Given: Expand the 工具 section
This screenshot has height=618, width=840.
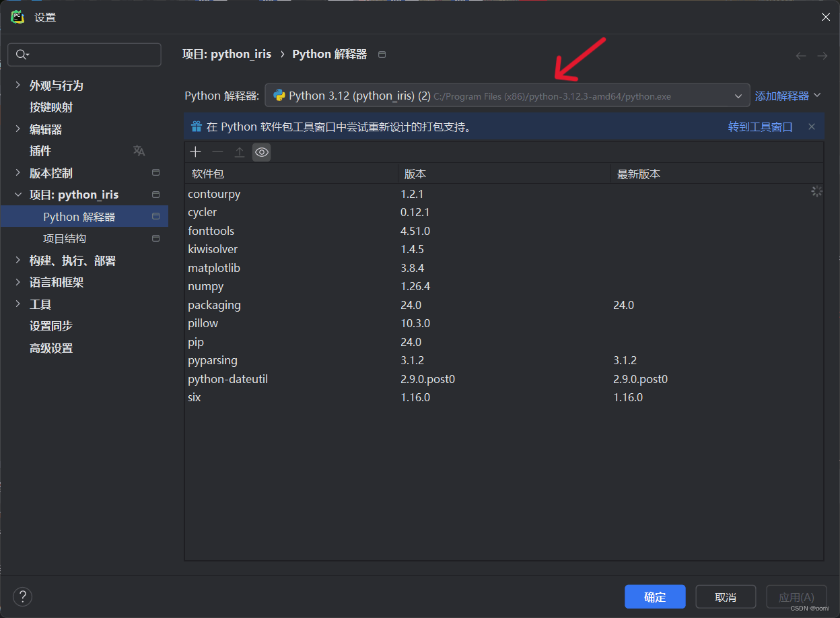Looking at the screenshot, I should (x=18, y=304).
